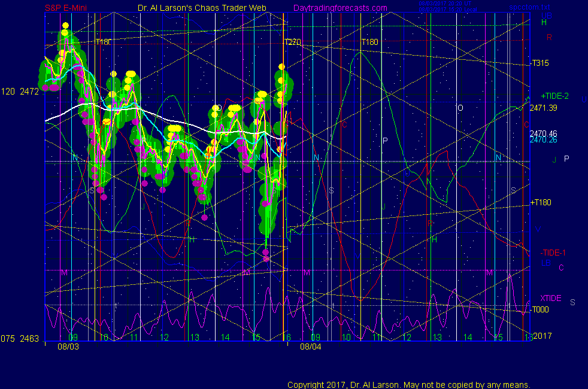The height and width of the screenshot is (389, 588).
Task: Select the "08/03/2017 15:20 Local" timestamp
Action: tap(448, 10)
